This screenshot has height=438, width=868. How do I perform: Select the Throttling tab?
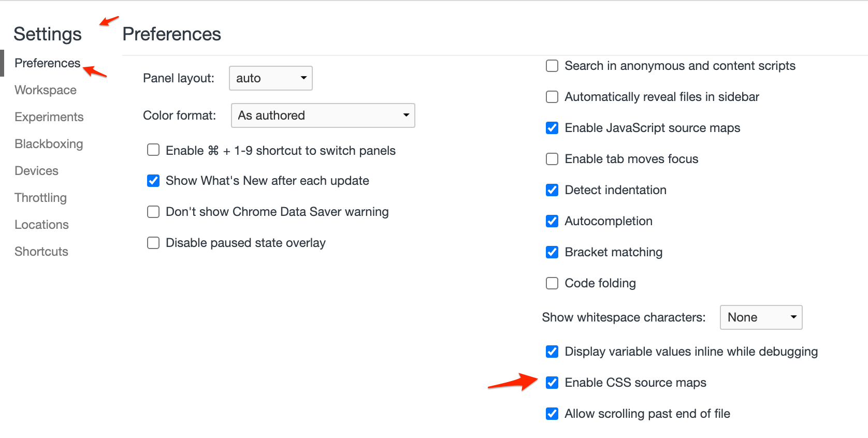[x=40, y=198]
